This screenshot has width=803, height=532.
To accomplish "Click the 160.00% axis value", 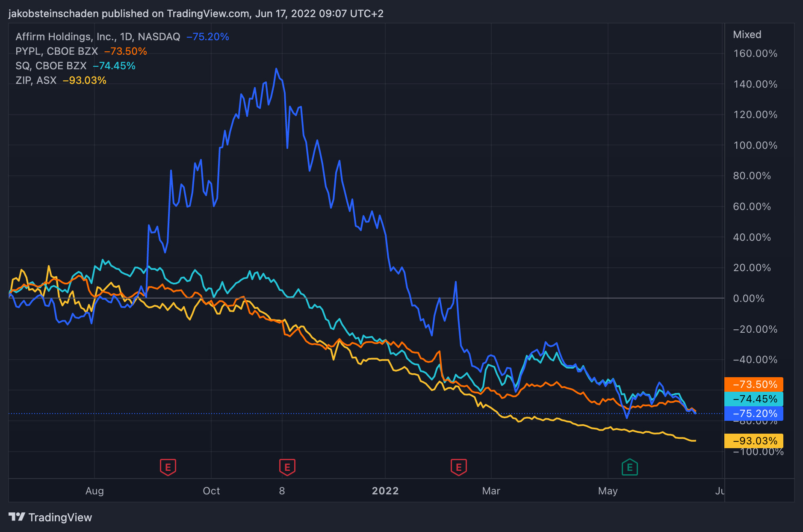I will [x=755, y=53].
